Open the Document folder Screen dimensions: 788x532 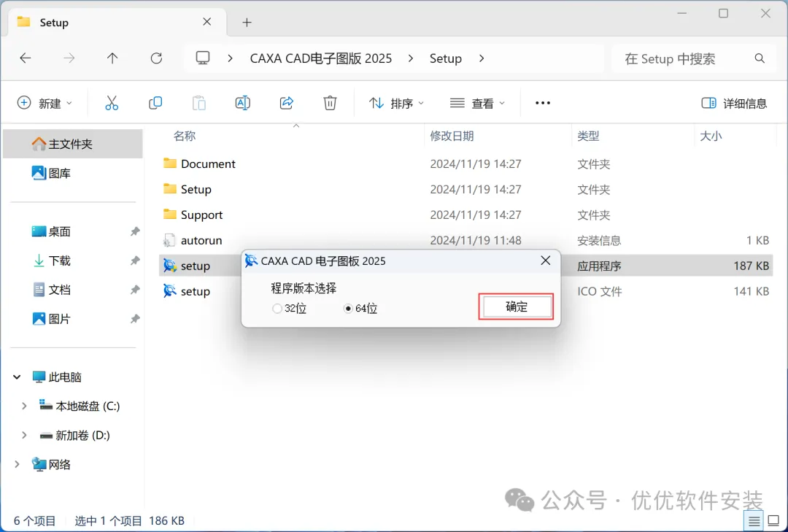click(208, 164)
